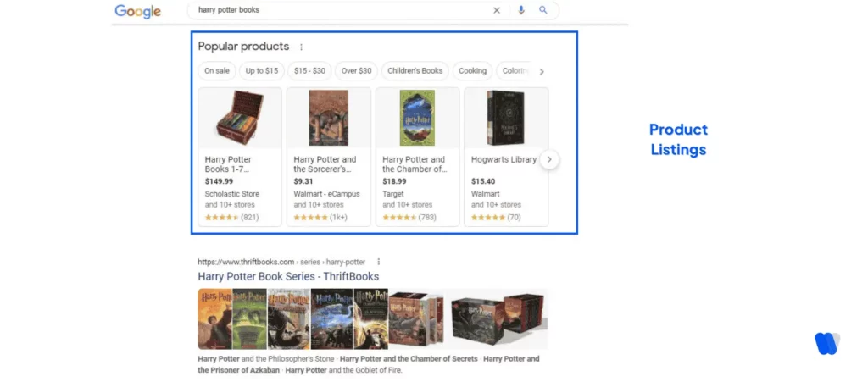This screenshot has width=868, height=382.
Task: Clear the search box with X icon
Action: [x=497, y=10]
